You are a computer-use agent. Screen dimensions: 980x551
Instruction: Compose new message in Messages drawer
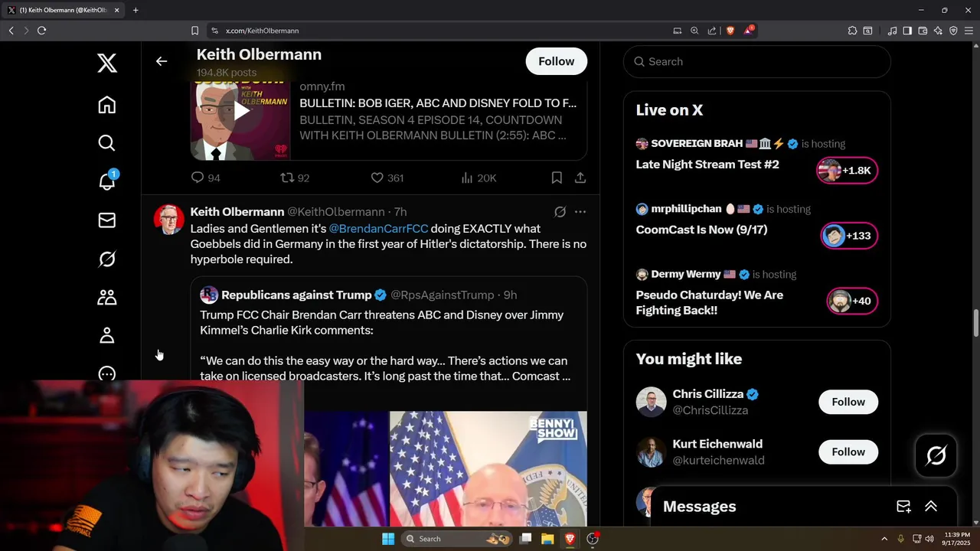(903, 507)
